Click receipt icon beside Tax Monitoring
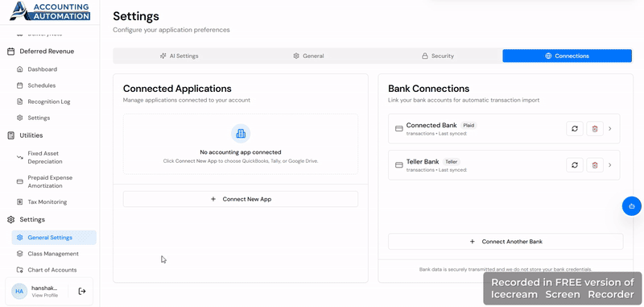This screenshot has height=307, width=644. (19, 201)
